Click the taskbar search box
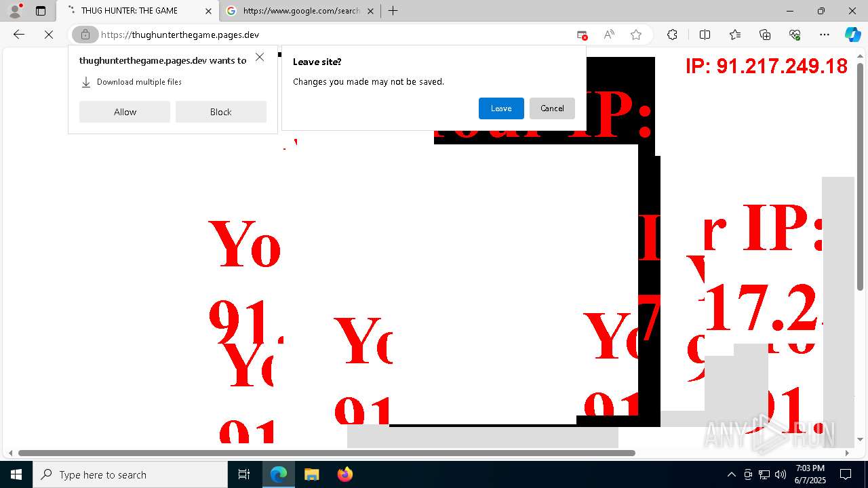The height and width of the screenshot is (488, 868). pyautogui.click(x=130, y=474)
